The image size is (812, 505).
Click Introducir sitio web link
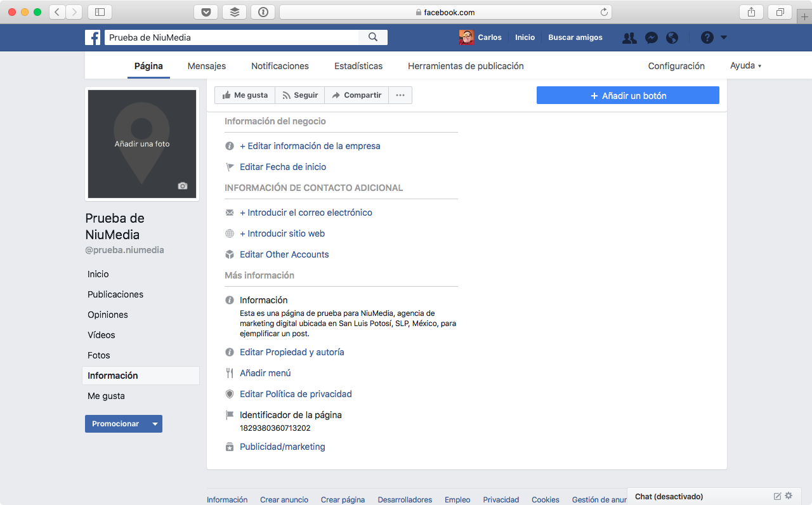282,233
